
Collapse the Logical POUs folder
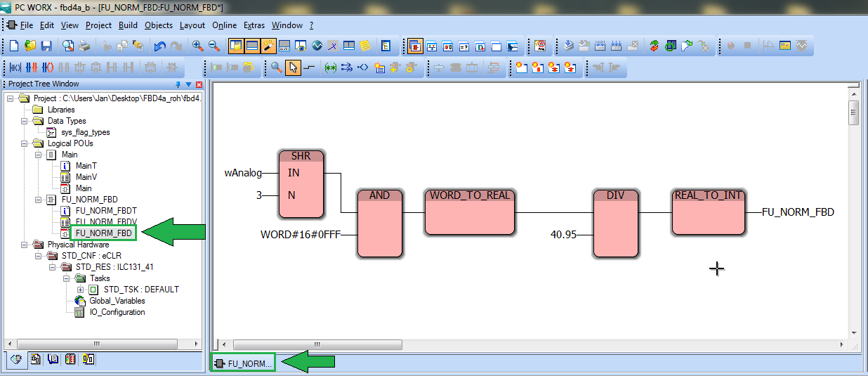click(24, 143)
